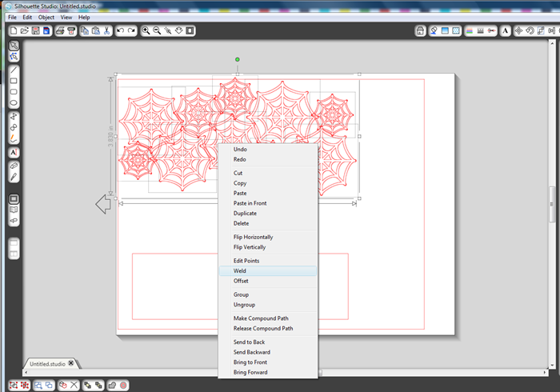
Task: Open the line color window icon
Action: [470, 31]
